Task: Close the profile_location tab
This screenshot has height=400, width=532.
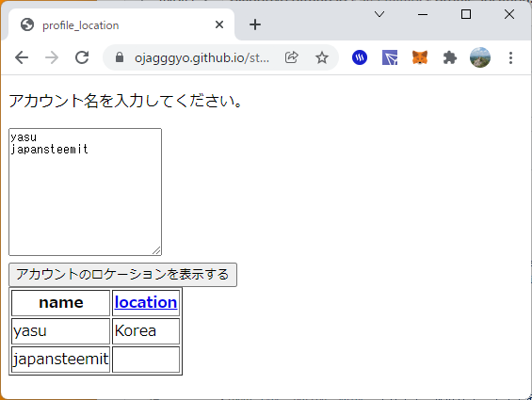Action: click(x=219, y=24)
